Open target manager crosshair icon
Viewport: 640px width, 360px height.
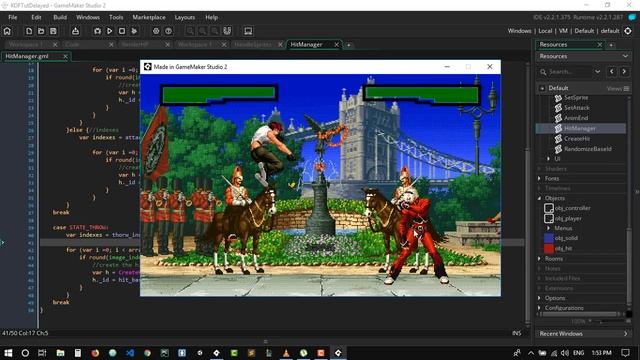[x=628, y=31]
